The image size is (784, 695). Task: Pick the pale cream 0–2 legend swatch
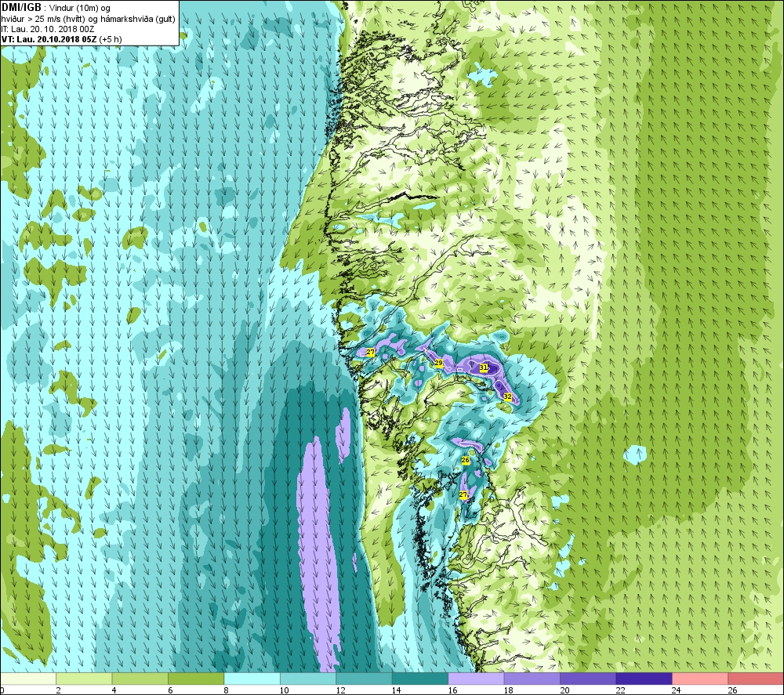[28, 679]
